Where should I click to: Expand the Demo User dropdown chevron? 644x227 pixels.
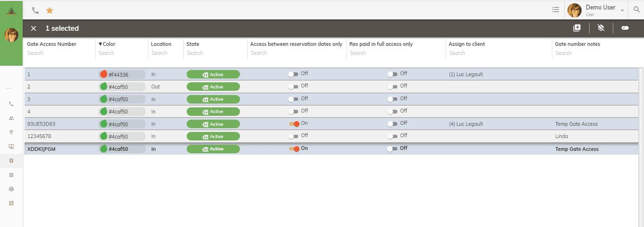point(622,10)
